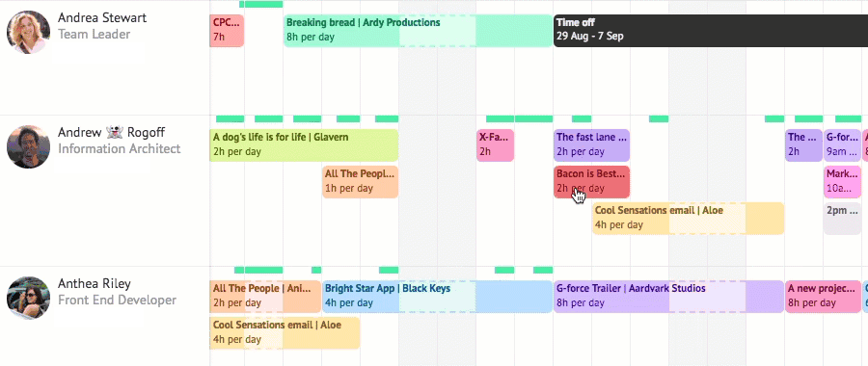Select A dog's life is for life task
The width and height of the screenshot is (868, 366).
point(304,144)
